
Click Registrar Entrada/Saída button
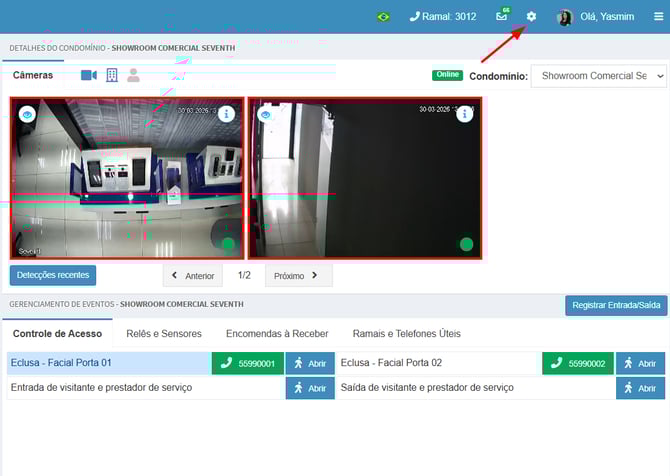615,305
